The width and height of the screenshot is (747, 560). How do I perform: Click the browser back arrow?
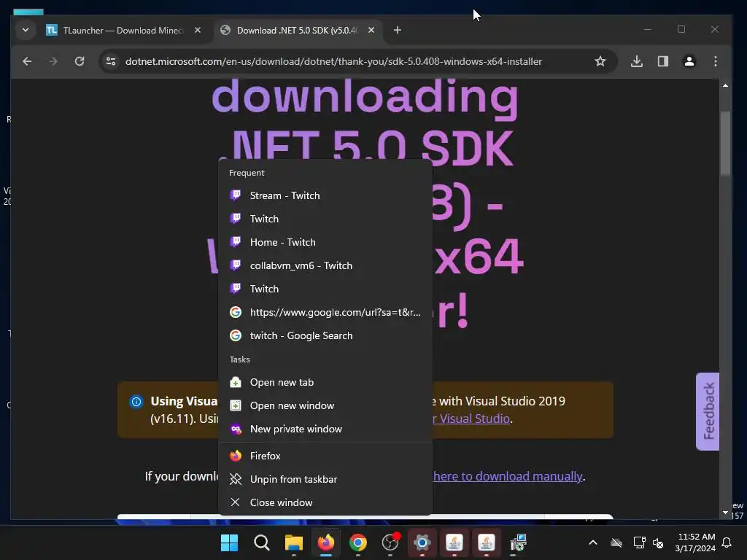[x=27, y=61]
